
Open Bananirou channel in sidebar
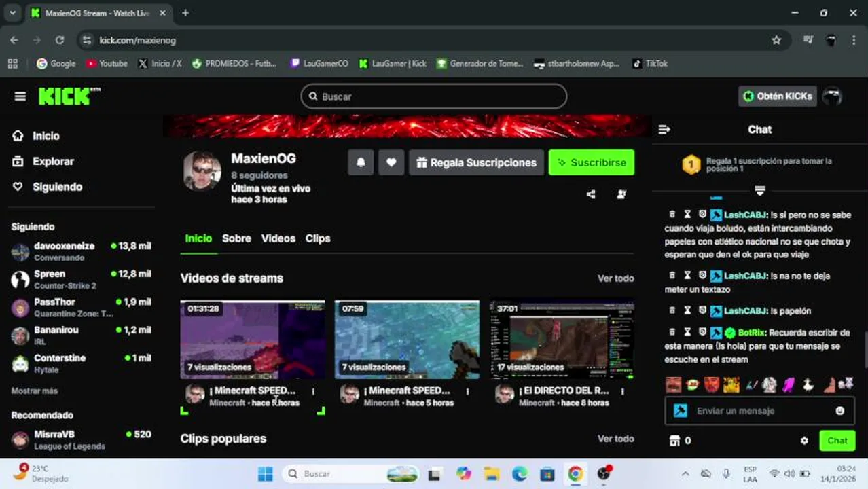(82, 336)
